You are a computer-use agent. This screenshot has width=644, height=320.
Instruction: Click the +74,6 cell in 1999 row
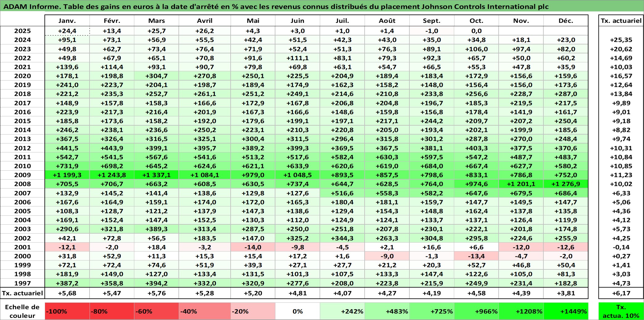[x=157, y=265]
